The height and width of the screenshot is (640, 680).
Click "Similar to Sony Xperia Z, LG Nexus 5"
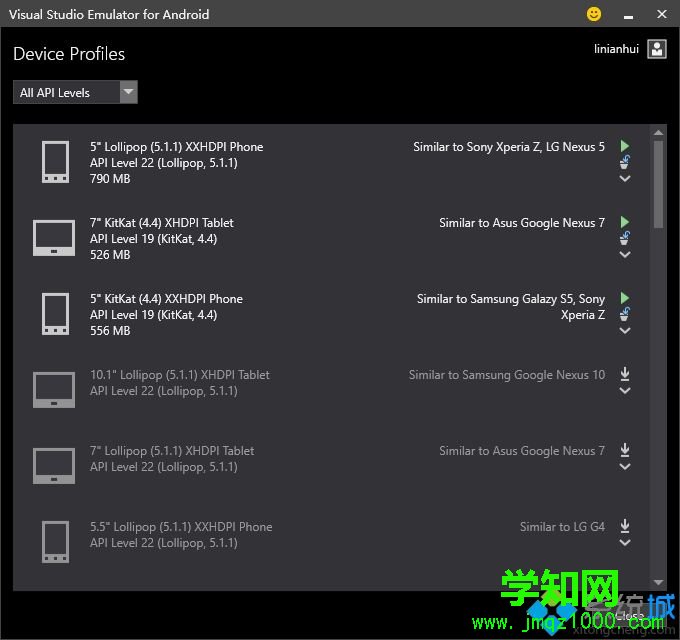509,147
